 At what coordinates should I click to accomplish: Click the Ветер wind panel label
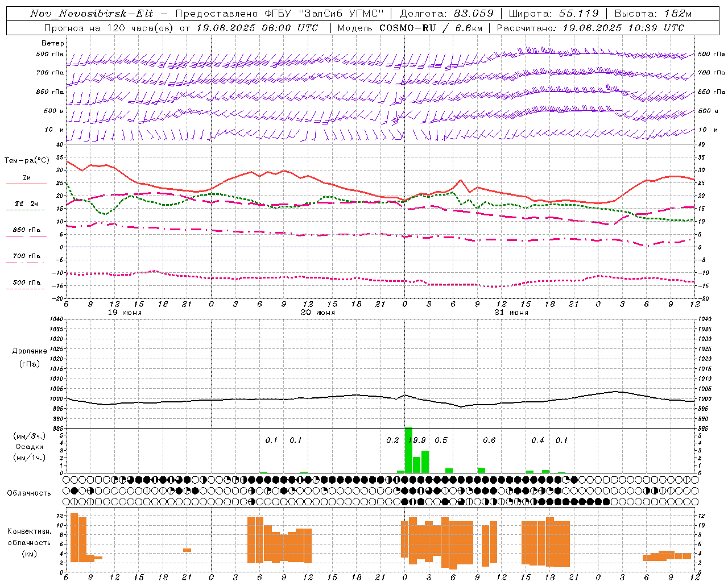coord(52,43)
